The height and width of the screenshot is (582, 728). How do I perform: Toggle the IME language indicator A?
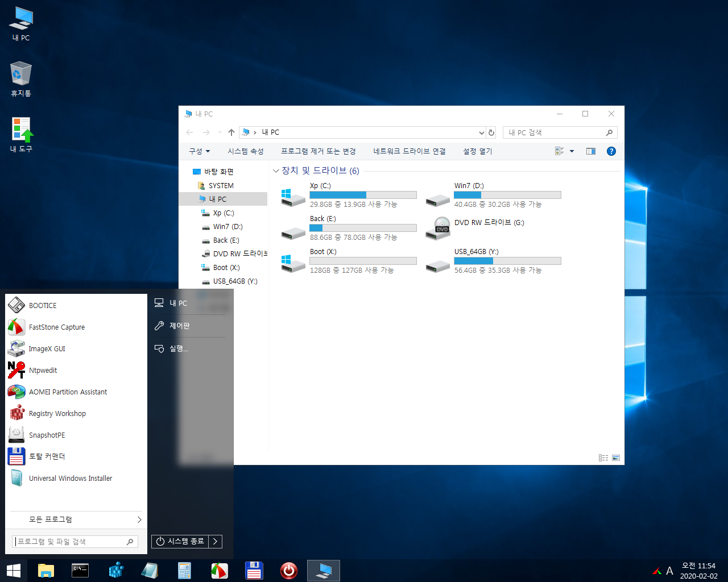pyautogui.click(x=669, y=571)
